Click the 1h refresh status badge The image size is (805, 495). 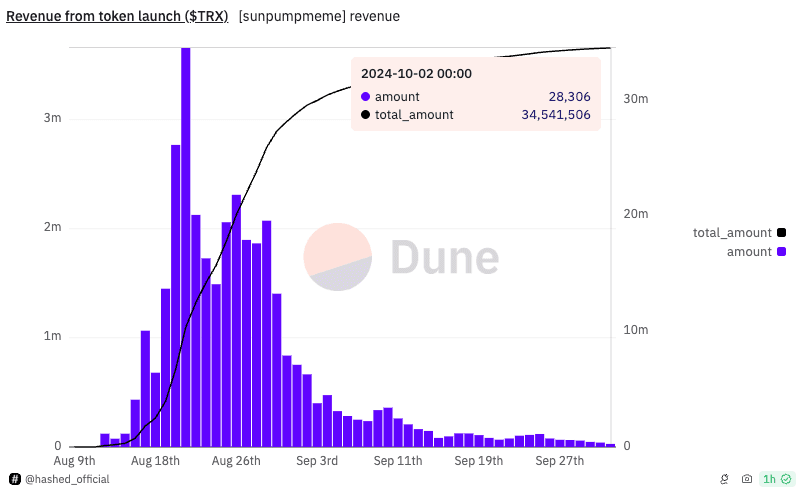coord(777,479)
